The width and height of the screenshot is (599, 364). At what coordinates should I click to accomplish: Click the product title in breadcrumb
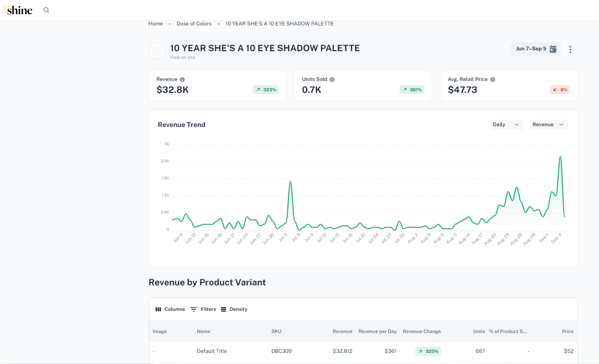pos(279,24)
